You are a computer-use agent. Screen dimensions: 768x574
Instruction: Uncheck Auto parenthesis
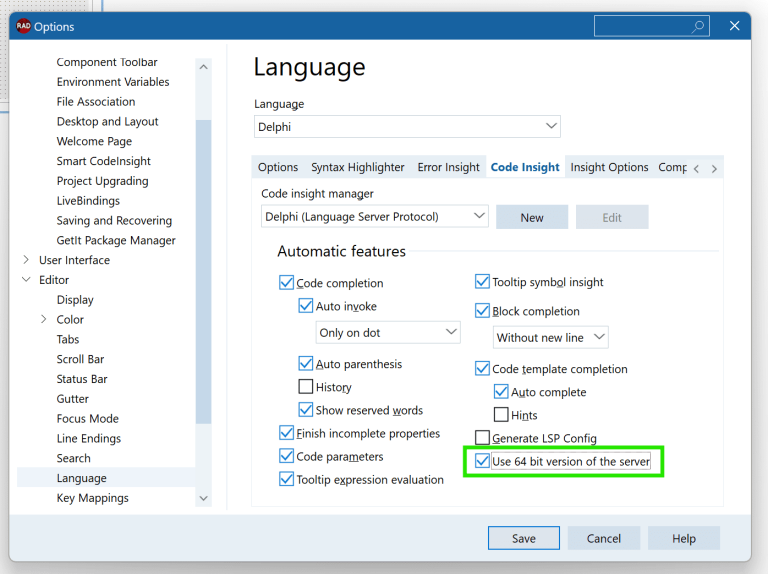pos(306,363)
